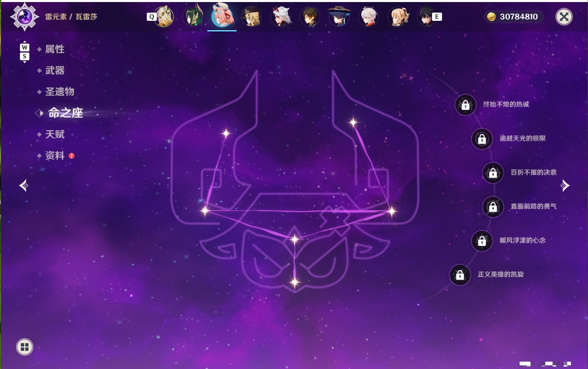Select the brown-haired character avatar

[310, 16]
